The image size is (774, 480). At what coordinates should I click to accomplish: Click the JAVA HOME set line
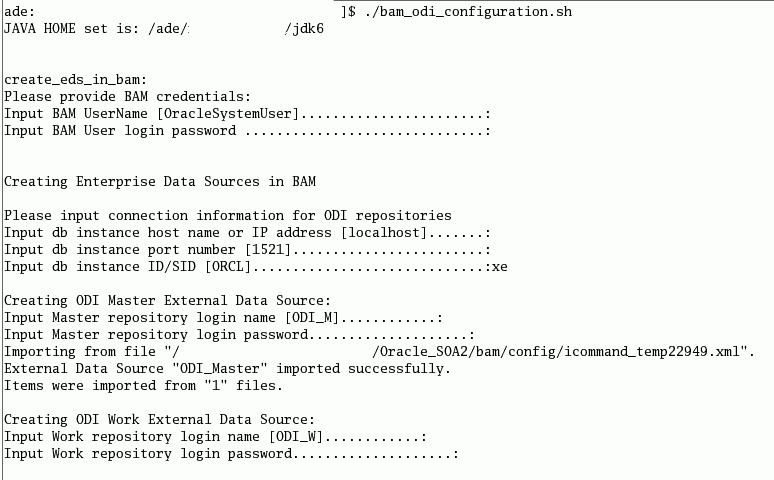164,28
